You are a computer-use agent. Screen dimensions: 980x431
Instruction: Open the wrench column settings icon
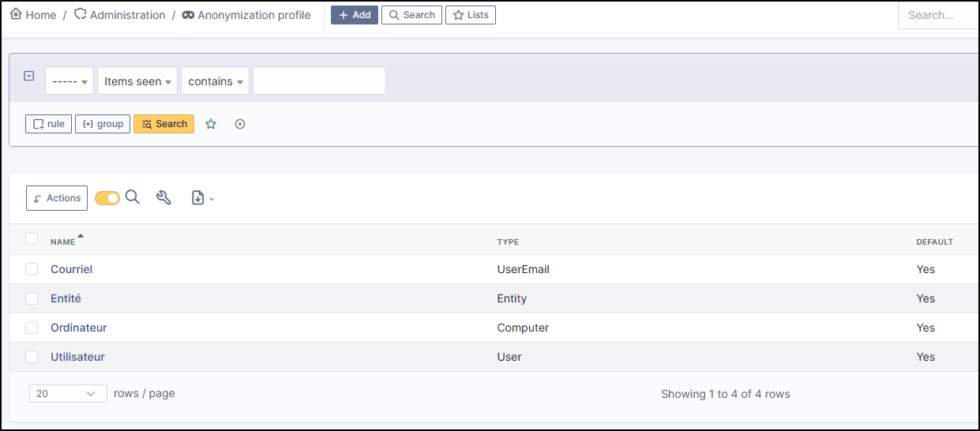163,197
